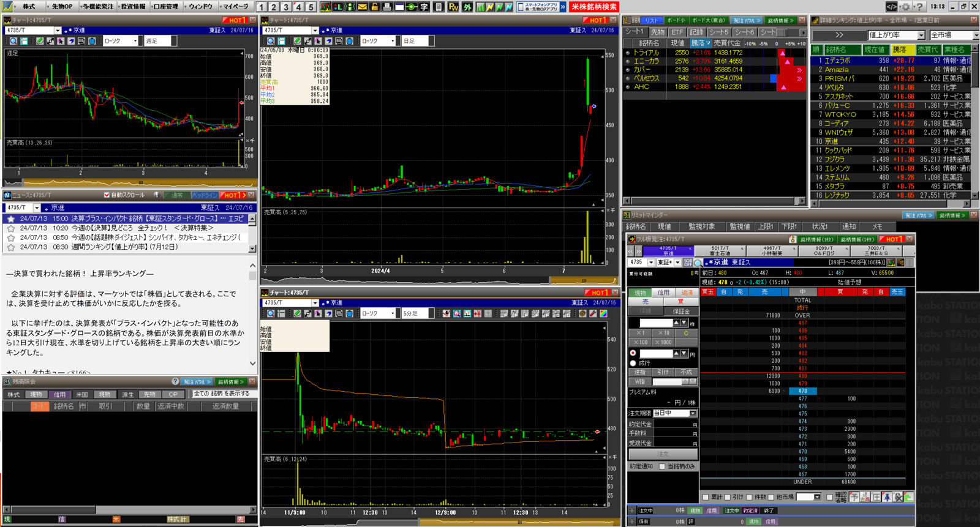Click ×100 quantity multiplier button
The height and width of the screenshot is (527, 980).
tap(640, 342)
